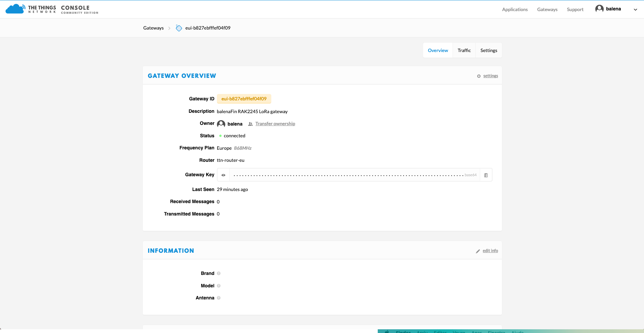Click the gear icon beside settings link

tap(479, 76)
